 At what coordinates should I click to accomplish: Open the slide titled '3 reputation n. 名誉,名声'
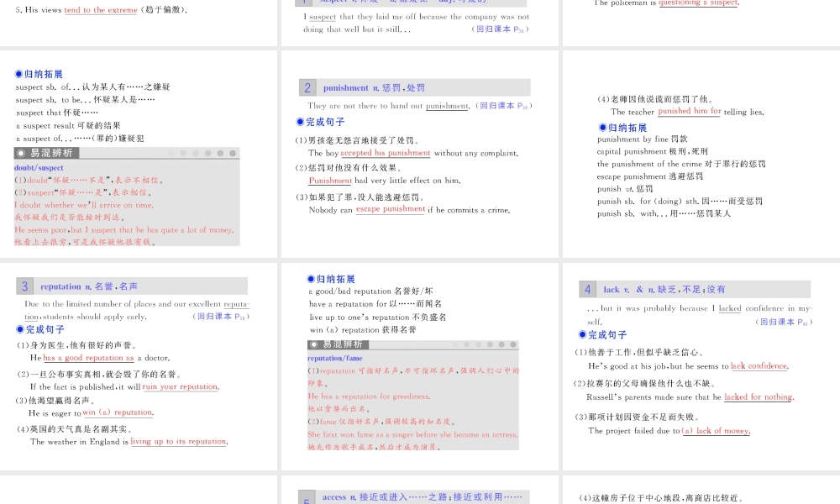pyautogui.click(x=139, y=367)
